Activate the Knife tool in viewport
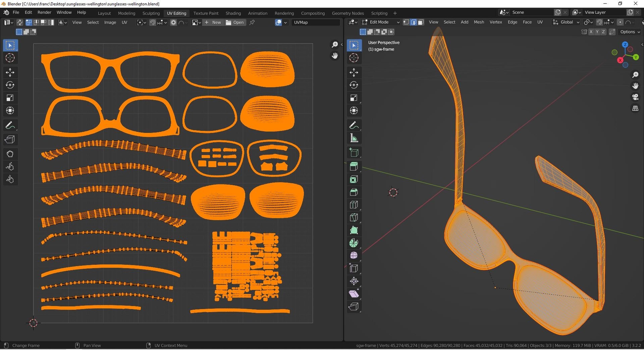This screenshot has width=644, height=350. pos(354,217)
